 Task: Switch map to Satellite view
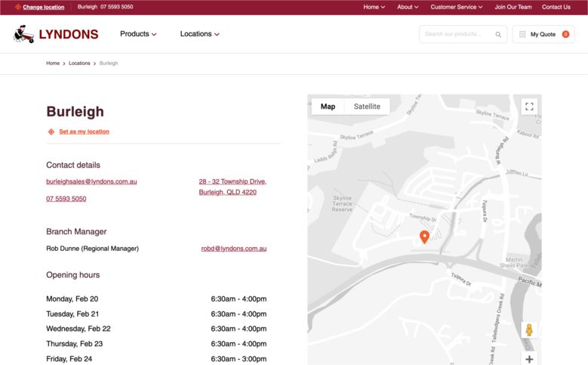click(x=367, y=107)
